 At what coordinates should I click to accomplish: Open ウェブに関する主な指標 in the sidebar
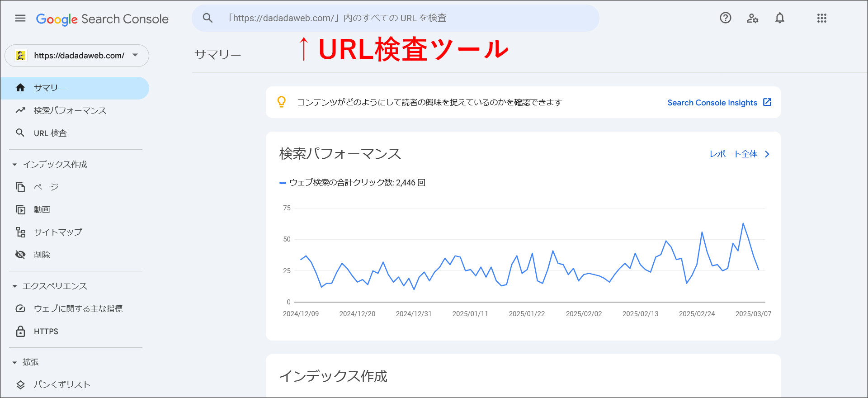[75, 308]
